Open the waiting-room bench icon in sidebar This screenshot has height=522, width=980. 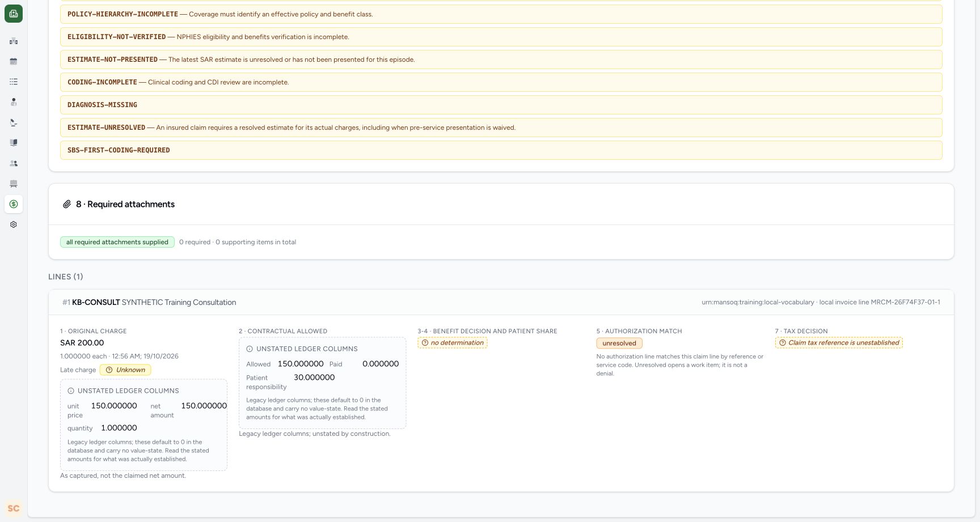point(14,184)
